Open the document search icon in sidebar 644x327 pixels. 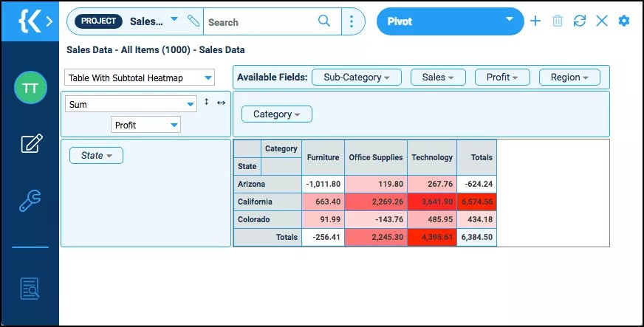tap(30, 289)
